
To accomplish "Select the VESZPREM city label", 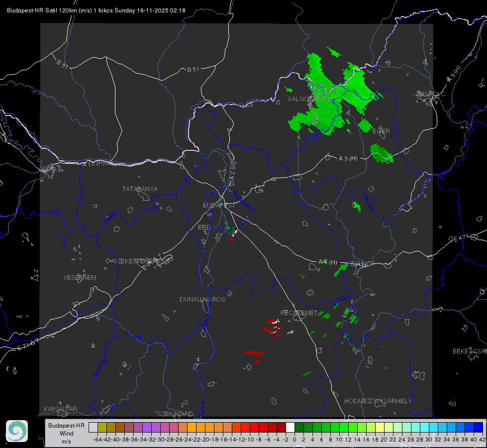I will coord(80,277).
